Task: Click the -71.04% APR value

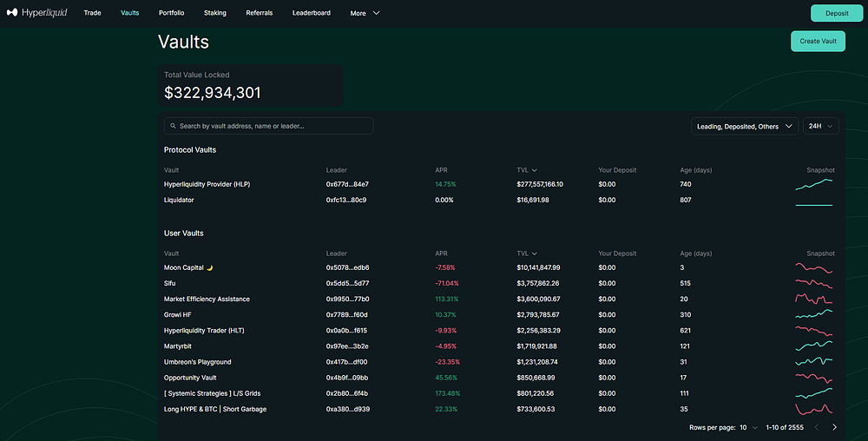Action: [447, 283]
